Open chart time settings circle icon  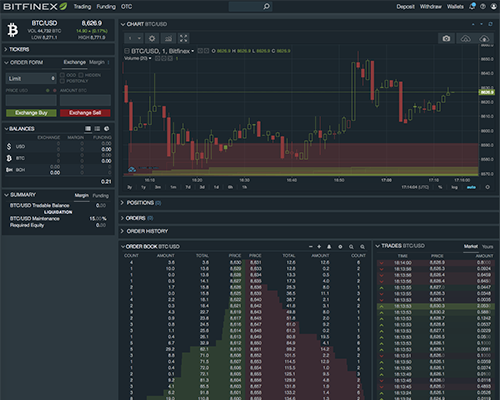tap(487, 187)
